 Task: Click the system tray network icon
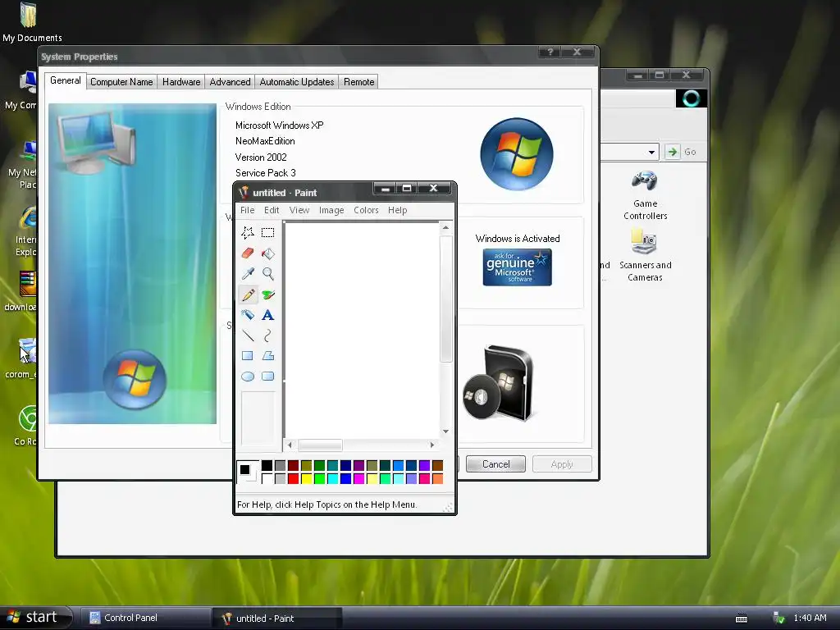[x=779, y=619]
